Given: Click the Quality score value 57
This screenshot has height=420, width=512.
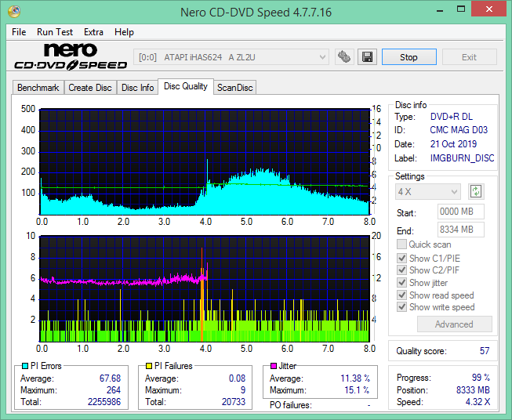Looking at the screenshot, I should 485,351.
